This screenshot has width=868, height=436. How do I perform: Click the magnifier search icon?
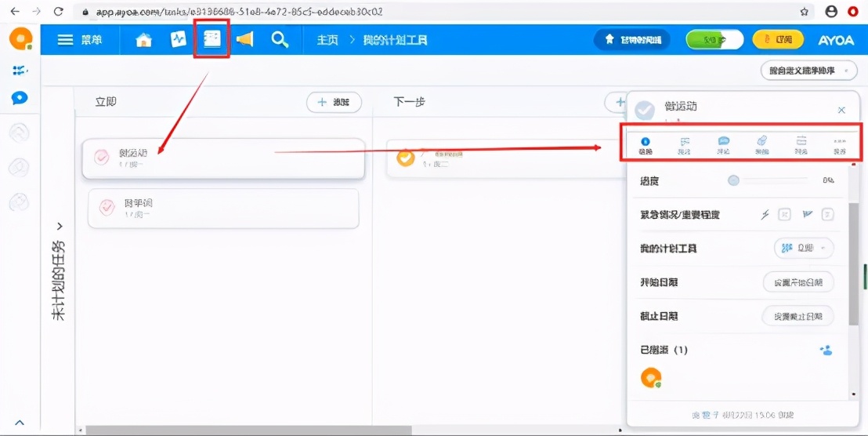coord(280,39)
